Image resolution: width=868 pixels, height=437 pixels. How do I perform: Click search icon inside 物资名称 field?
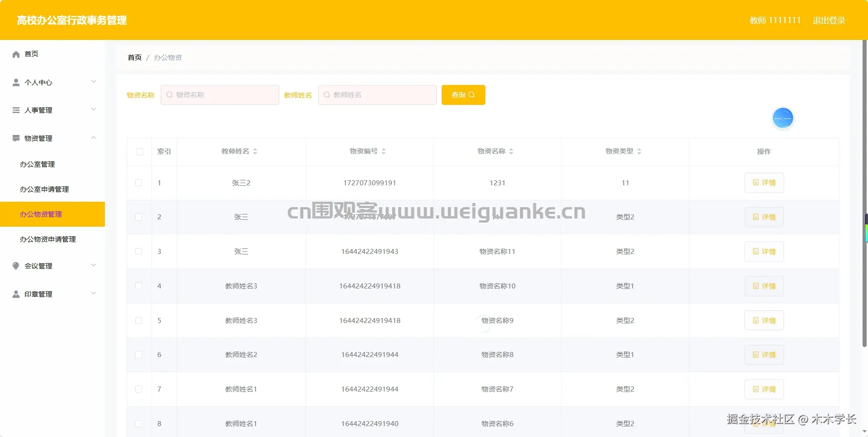169,95
